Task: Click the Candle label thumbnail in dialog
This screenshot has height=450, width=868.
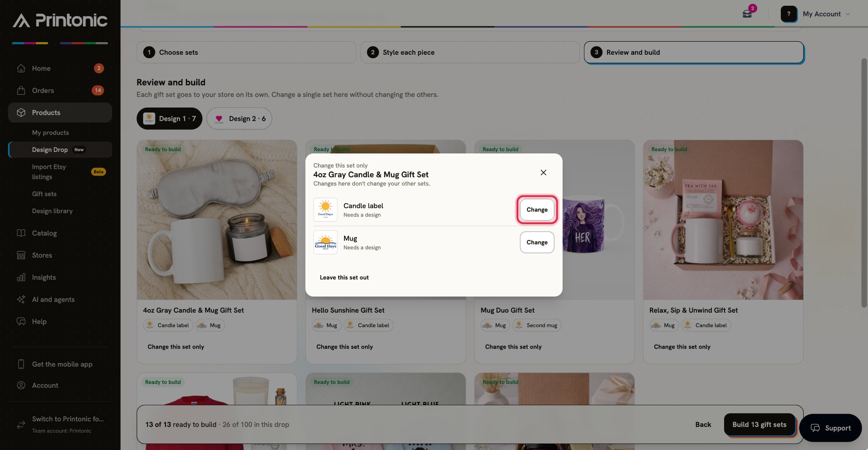Action: tap(325, 210)
